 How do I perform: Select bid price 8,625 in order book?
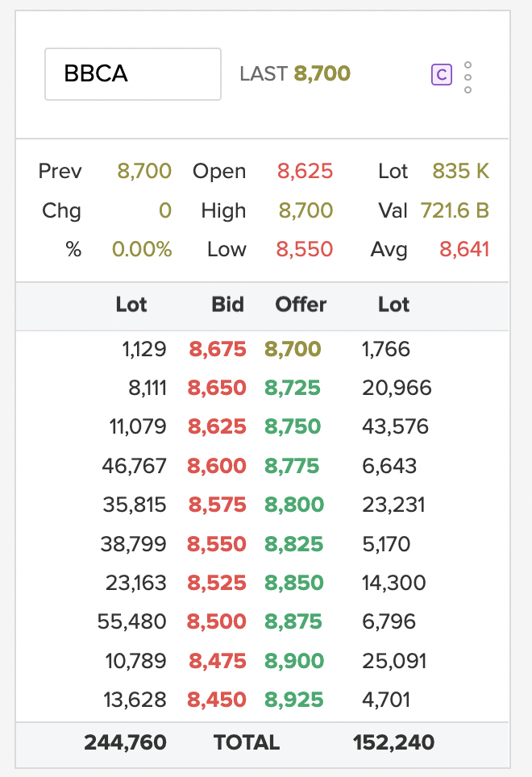[x=217, y=426]
